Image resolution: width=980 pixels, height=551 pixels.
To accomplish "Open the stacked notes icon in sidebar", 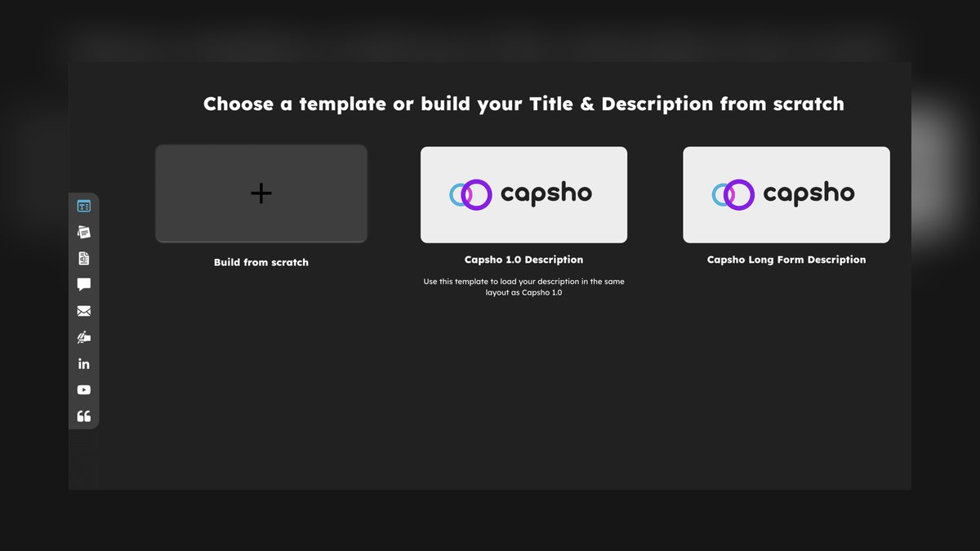I will 83,233.
